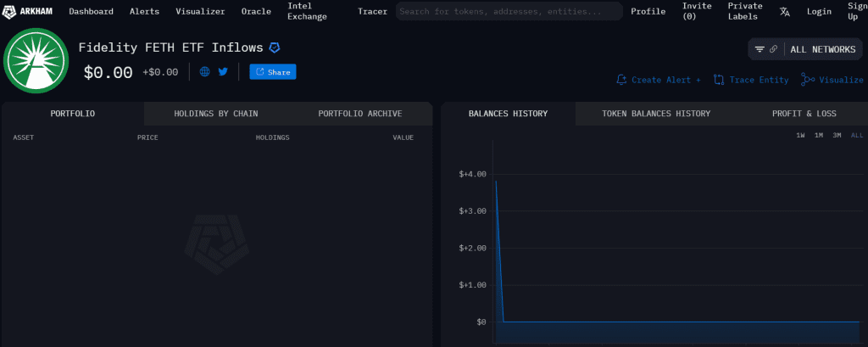
Task: Click Visualize
Action: [842, 80]
